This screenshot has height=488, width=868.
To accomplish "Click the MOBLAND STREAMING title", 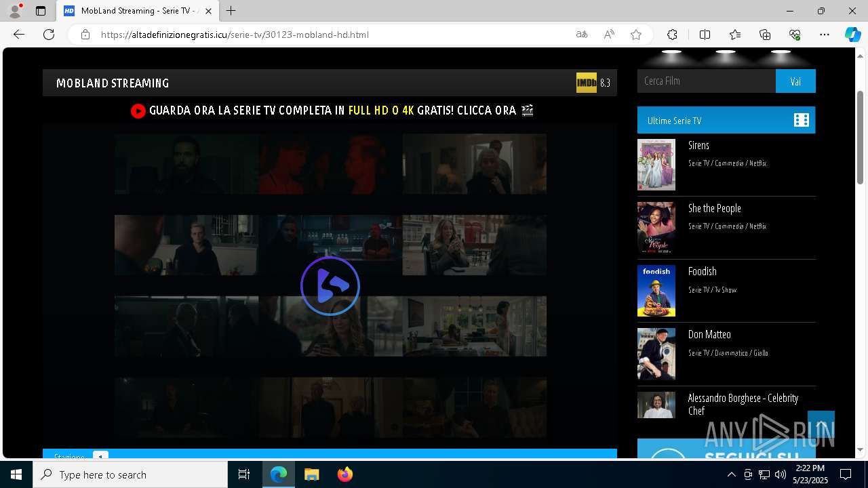I will [113, 83].
